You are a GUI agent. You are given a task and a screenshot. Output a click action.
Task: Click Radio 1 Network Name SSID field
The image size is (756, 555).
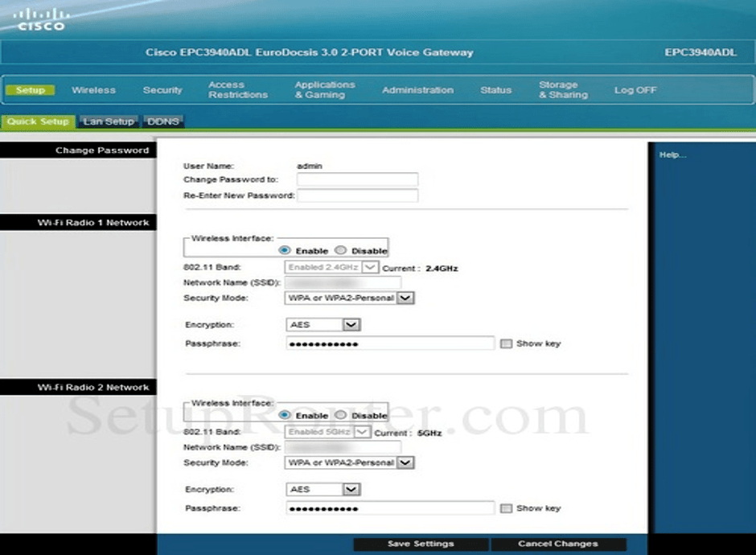343,282
